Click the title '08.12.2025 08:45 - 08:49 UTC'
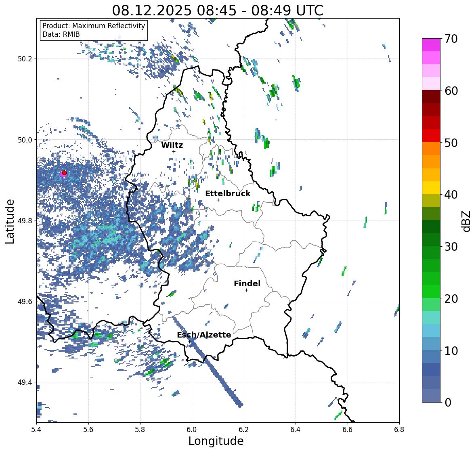The width and height of the screenshot is (476, 451). tap(218, 10)
